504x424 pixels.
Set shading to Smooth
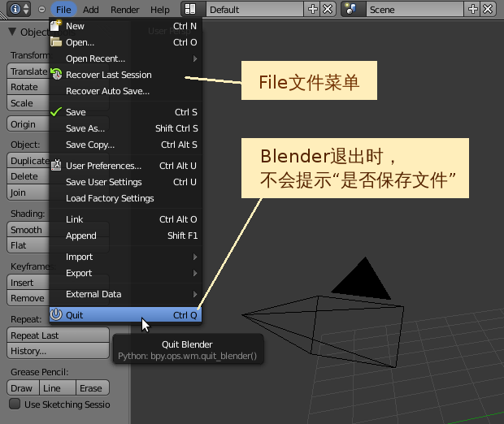pos(28,230)
